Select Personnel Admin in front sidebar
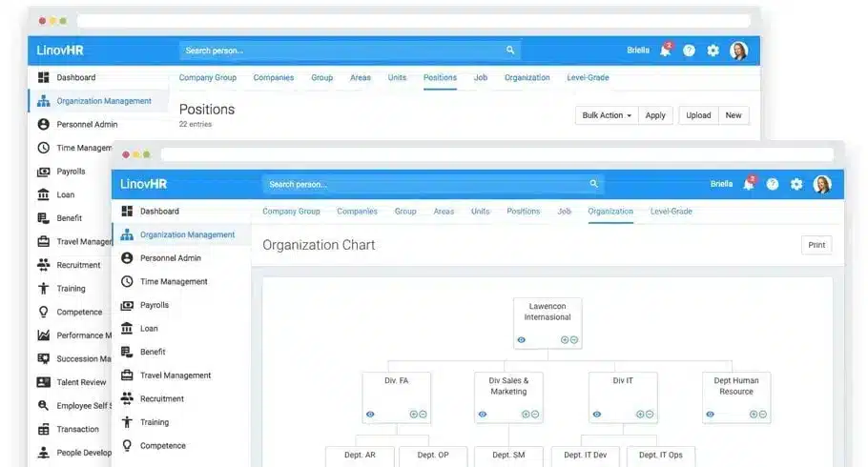Screen dimensions: 868x467 click(x=170, y=258)
